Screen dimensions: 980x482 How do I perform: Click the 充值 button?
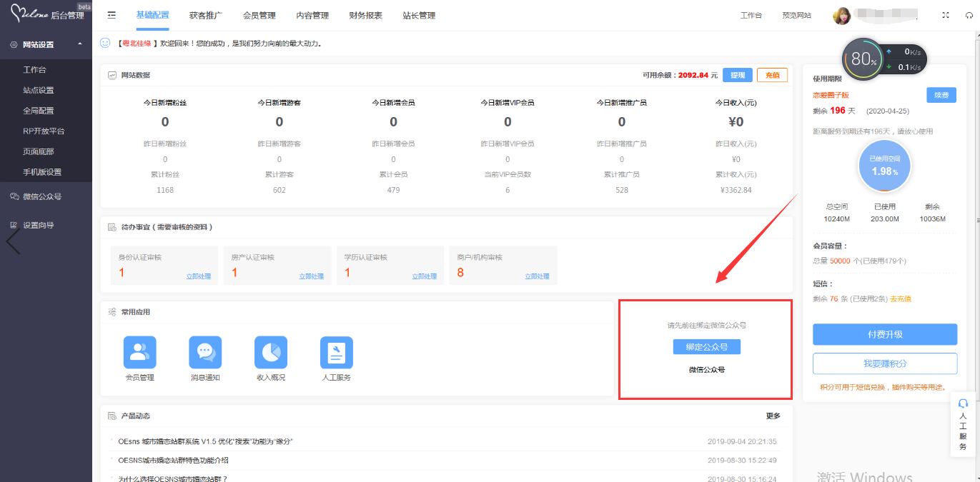pyautogui.click(x=772, y=75)
